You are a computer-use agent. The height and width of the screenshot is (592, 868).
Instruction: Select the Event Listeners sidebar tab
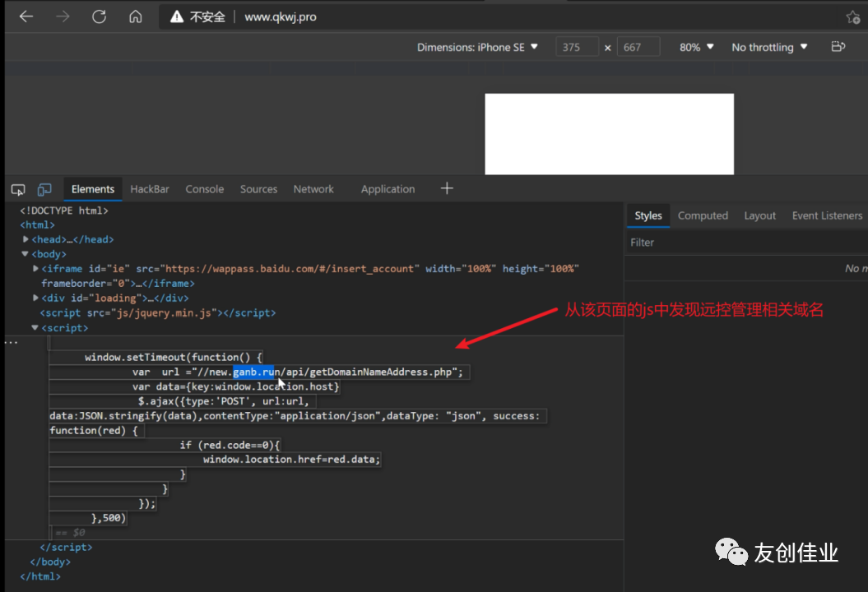pyautogui.click(x=827, y=215)
